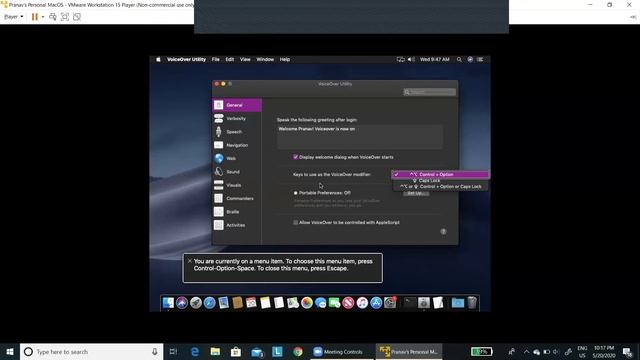Open Terminal from the dock
This screenshot has height=360, width=640.
point(409,303)
